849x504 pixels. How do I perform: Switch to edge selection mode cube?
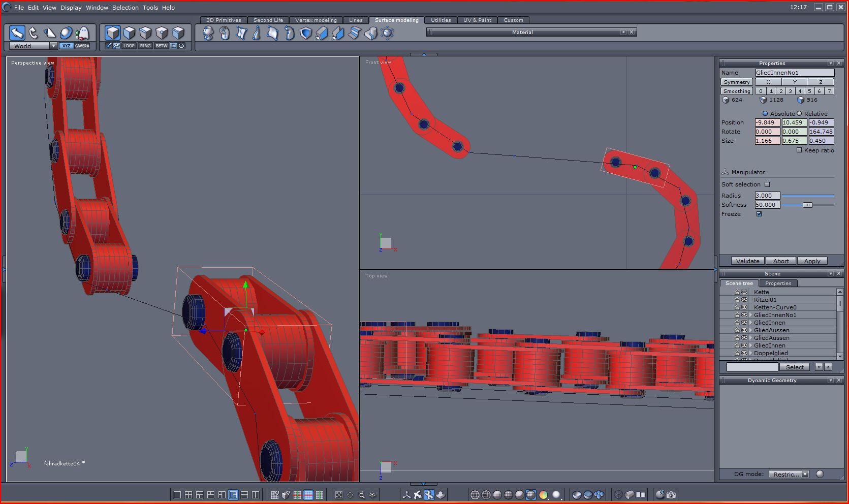point(145,33)
